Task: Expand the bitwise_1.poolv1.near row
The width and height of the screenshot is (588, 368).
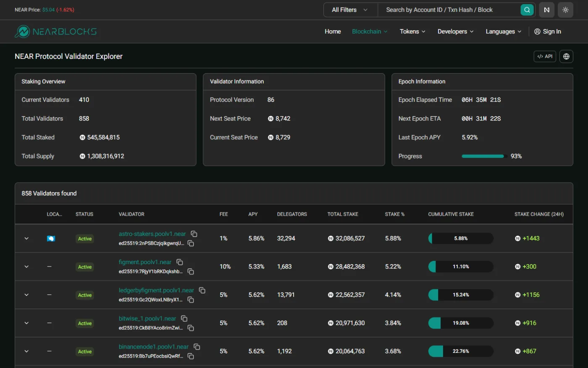Action: coord(26,323)
